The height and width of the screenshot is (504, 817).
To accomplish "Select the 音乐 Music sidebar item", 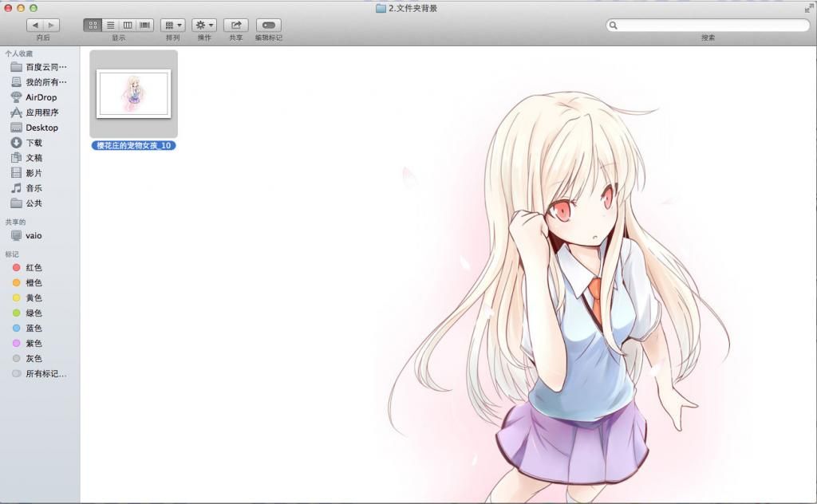I will point(34,188).
